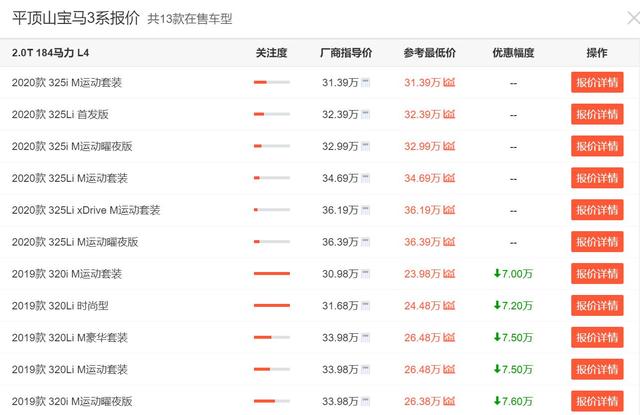View price trend chart icon beside red 32.39万

click(x=449, y=114)
